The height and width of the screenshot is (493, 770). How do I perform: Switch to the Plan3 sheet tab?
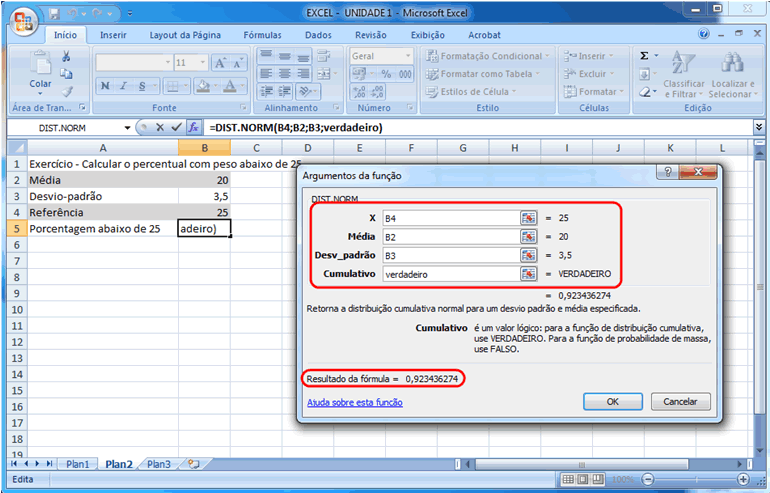(x=158, y=464)
